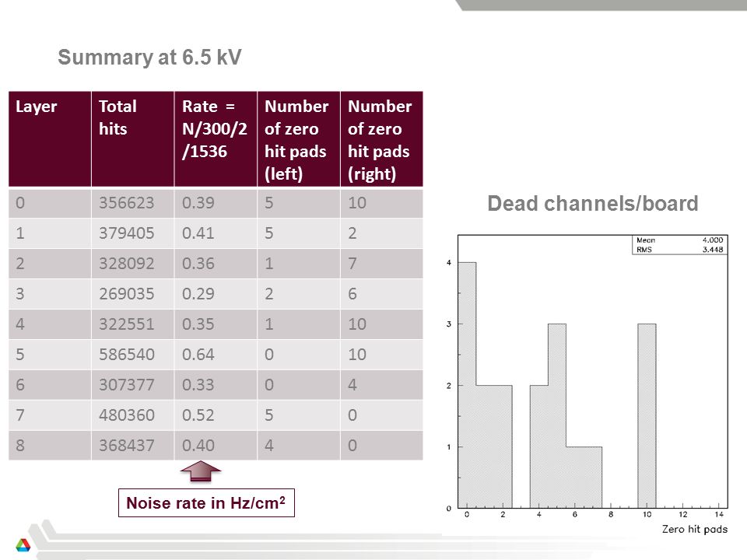Click the histogram bar at x value 10
747x560 pixels.
[x=647, y=415]
